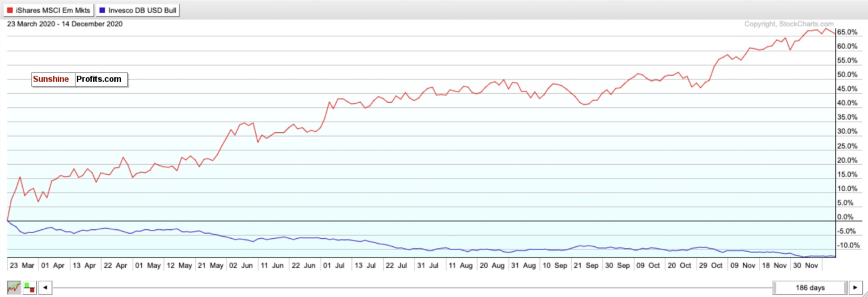Click the 65.0% axis label
Image resolution: width=868 pixels, height=297 pixels.
[x=847, y=32]
